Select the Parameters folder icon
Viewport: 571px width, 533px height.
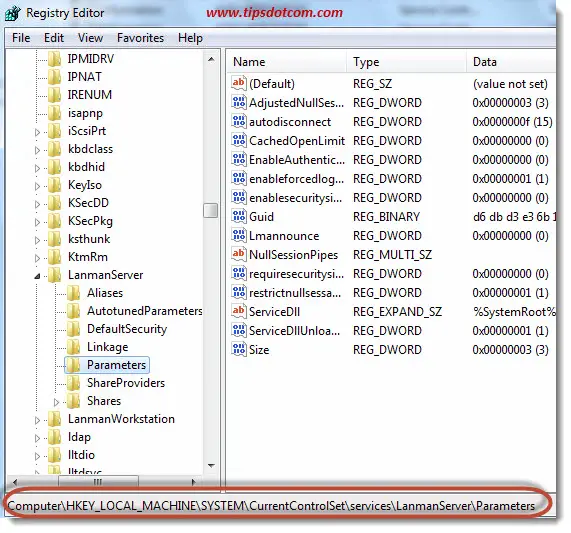(x=74, y=364)
